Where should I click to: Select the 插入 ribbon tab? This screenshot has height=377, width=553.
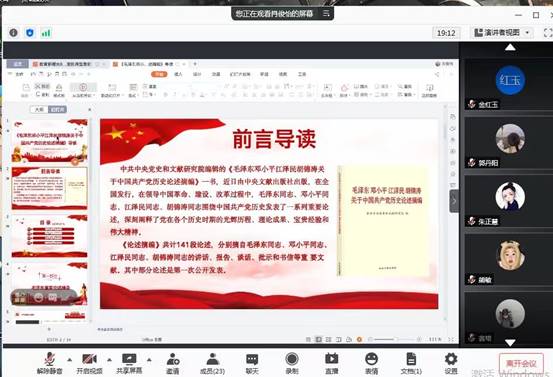tap(178, 74)
